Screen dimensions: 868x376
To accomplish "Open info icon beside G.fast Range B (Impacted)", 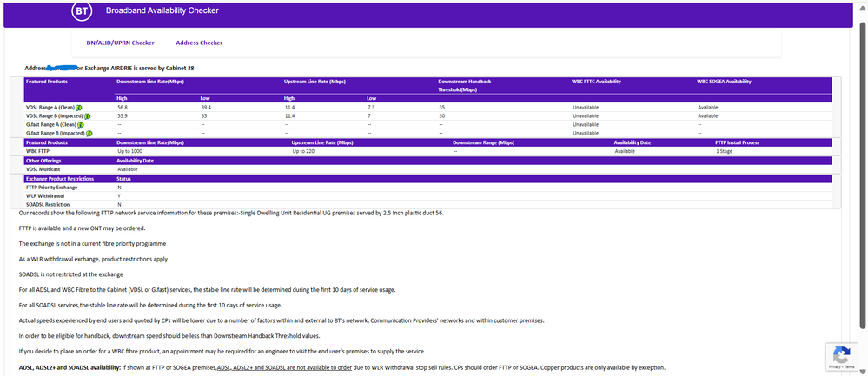I will [89, 133].
